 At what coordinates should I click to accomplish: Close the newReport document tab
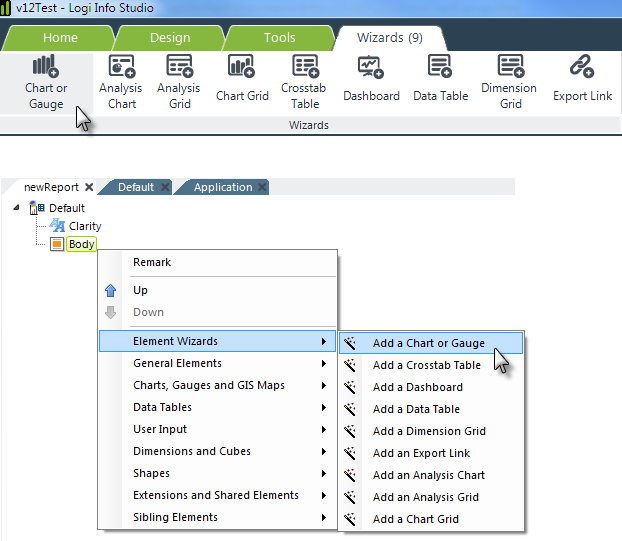(x=89, y=187)
